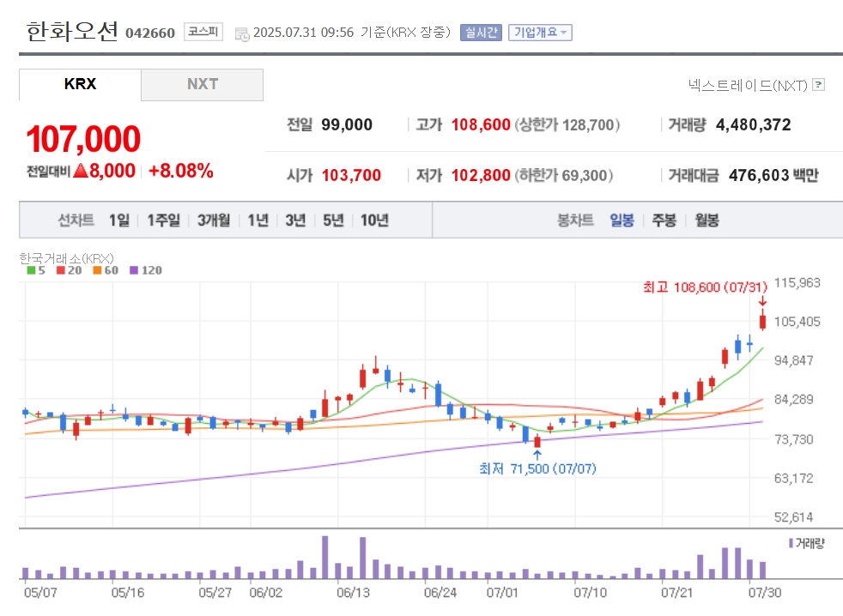843x616 pixels.
Task: Click the green 5-day moving average swatch
Action: 31,270
